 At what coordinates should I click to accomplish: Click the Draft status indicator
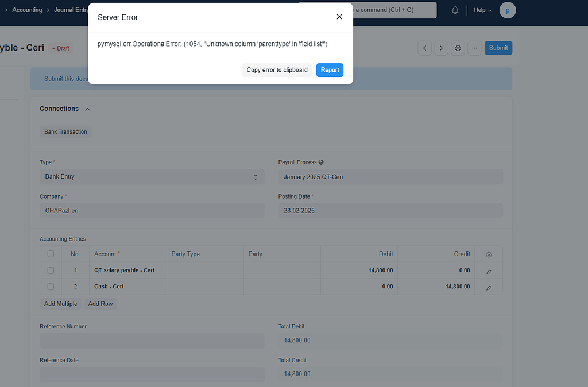[61, 48]
